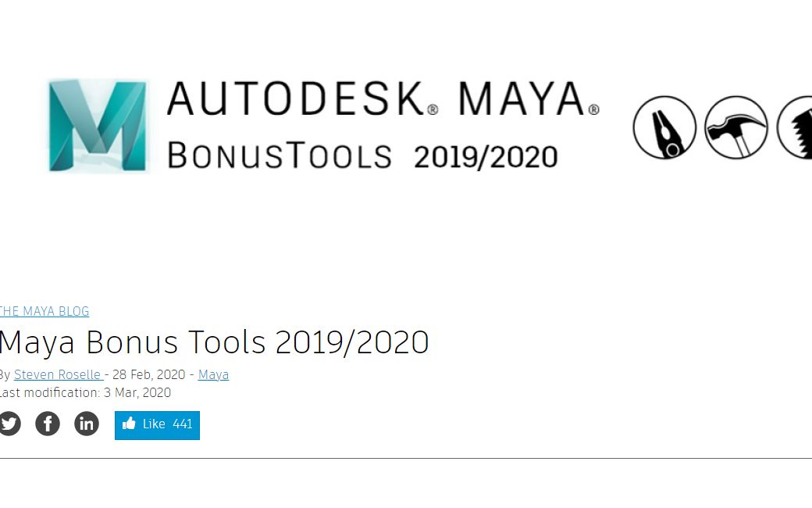
Task: Share the post on Facebook
Action: point(48,424)
